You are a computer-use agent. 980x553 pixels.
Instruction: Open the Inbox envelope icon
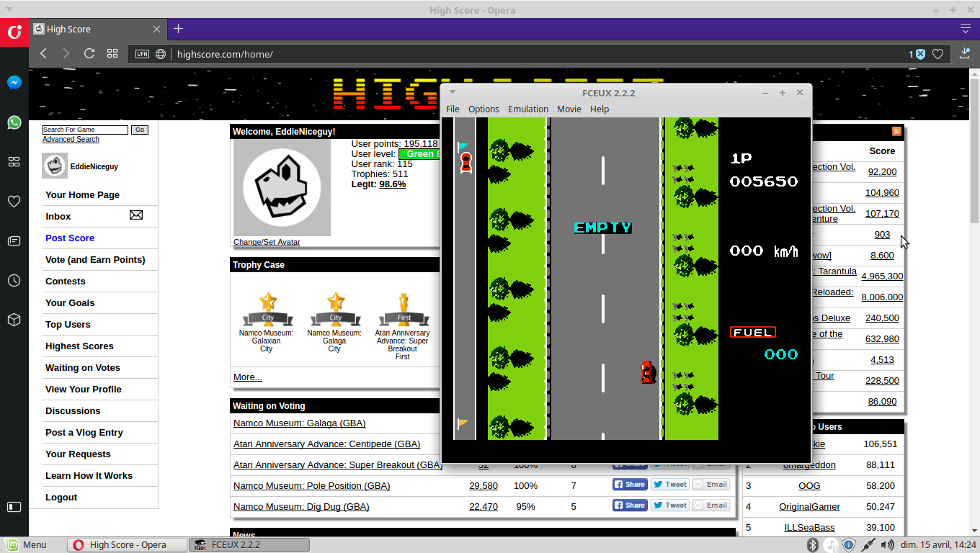(135, 215)
